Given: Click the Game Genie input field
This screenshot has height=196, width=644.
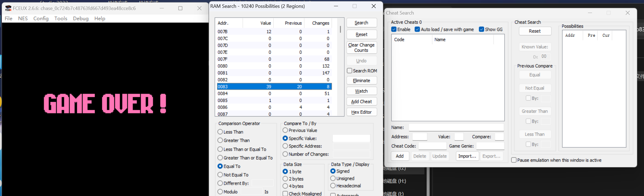Looking at the screenshot, I should click(490, 146).
